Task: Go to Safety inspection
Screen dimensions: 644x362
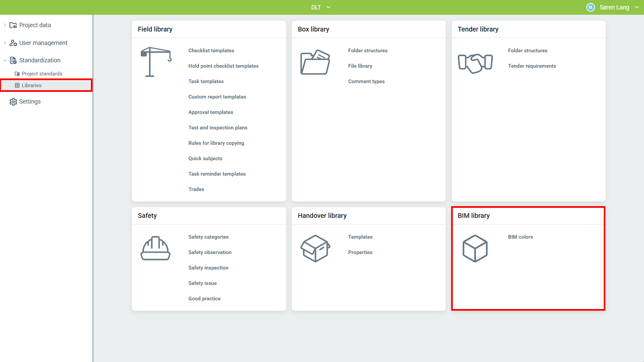Action: click(208, 268)
